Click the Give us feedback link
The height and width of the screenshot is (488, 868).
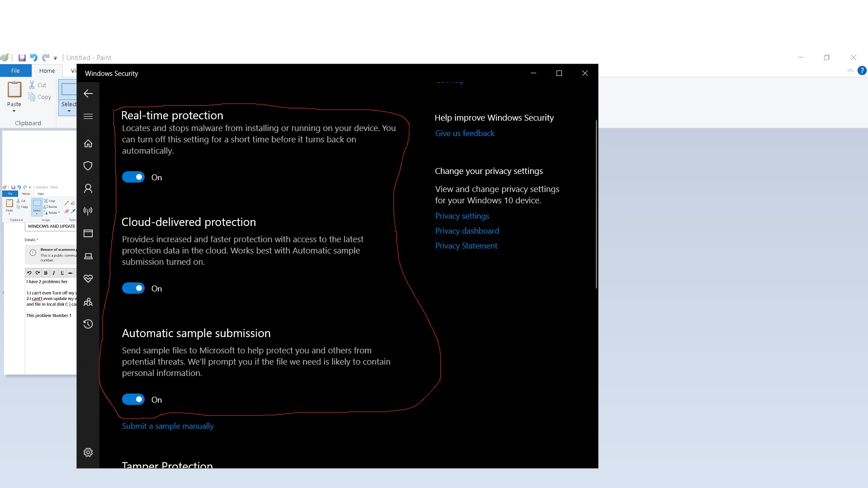point(465,133)
